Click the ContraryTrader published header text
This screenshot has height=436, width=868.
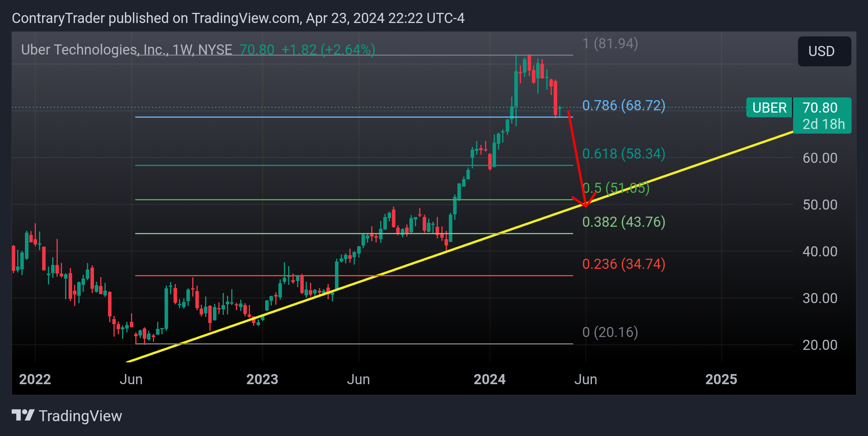[238, 18]
